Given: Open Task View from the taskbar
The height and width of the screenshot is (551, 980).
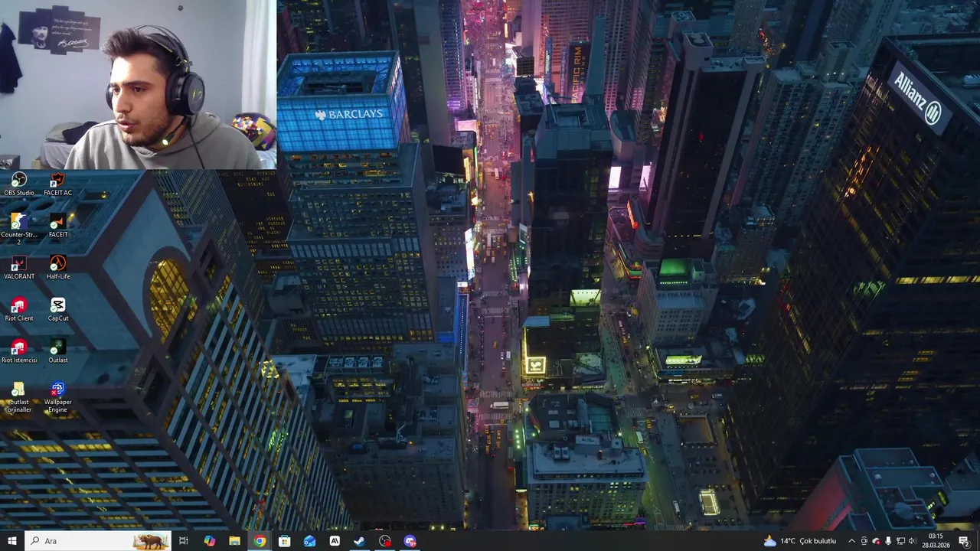Looking at the screenshot, I should 184,541.
